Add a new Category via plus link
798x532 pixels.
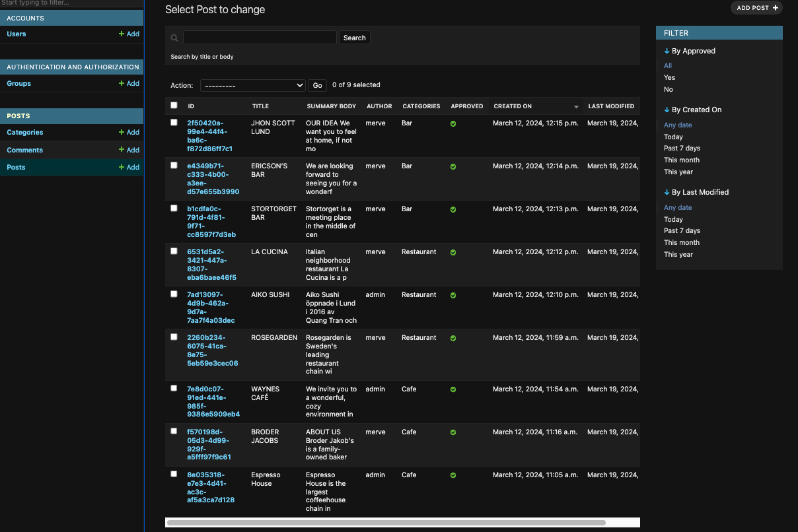click(x=129, y=132)
